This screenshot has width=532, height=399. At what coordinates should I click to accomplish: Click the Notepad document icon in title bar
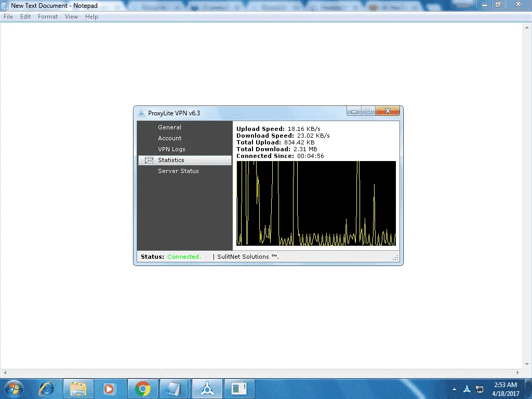5,5
